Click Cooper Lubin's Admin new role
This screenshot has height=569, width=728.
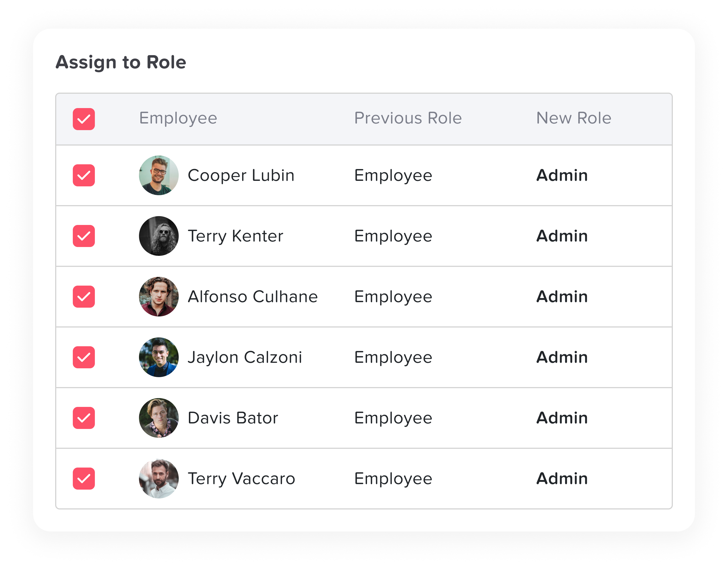pyautogui.click(x=562, y=175)
